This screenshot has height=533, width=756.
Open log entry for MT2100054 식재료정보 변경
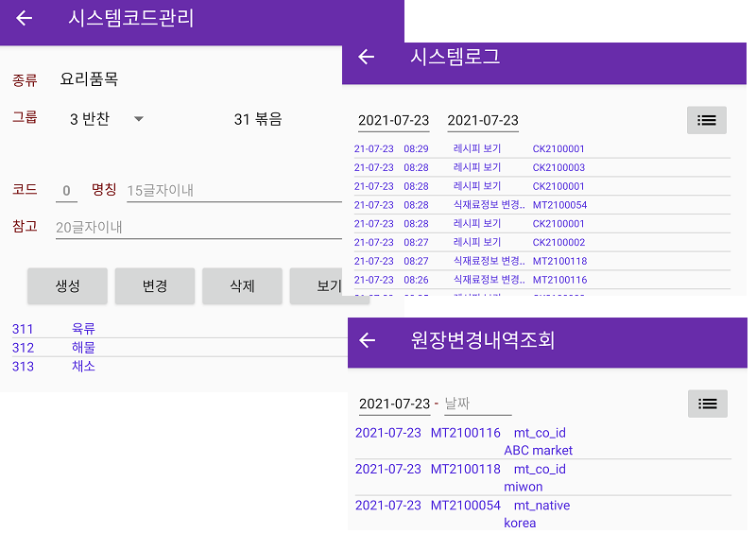coord(541,205)
